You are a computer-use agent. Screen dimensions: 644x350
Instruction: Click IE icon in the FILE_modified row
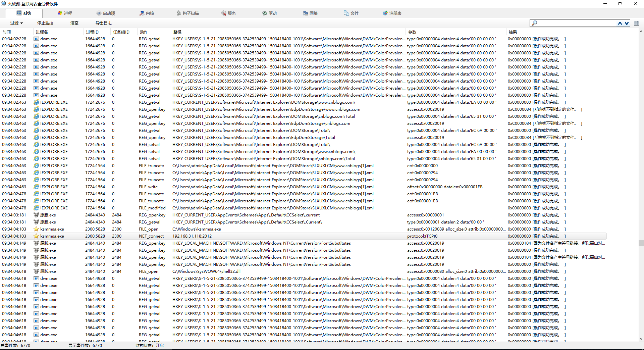[x=36, y=208]
